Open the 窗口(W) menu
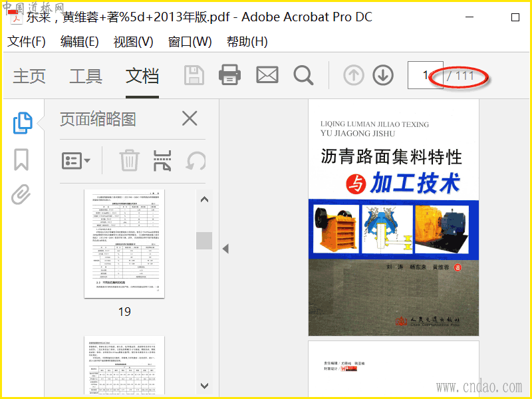The image size is (532, 399). click(190, 42)
